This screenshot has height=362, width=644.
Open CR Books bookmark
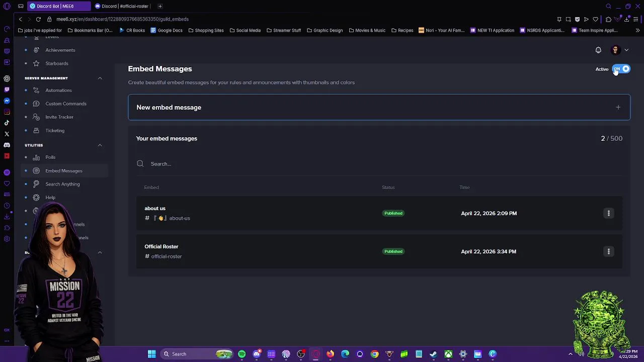tap(132, 30)
